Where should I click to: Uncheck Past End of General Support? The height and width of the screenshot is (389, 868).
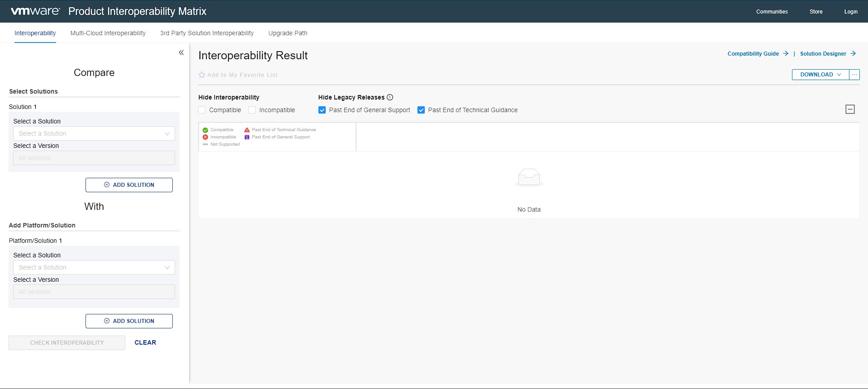(x=322, y=110)
